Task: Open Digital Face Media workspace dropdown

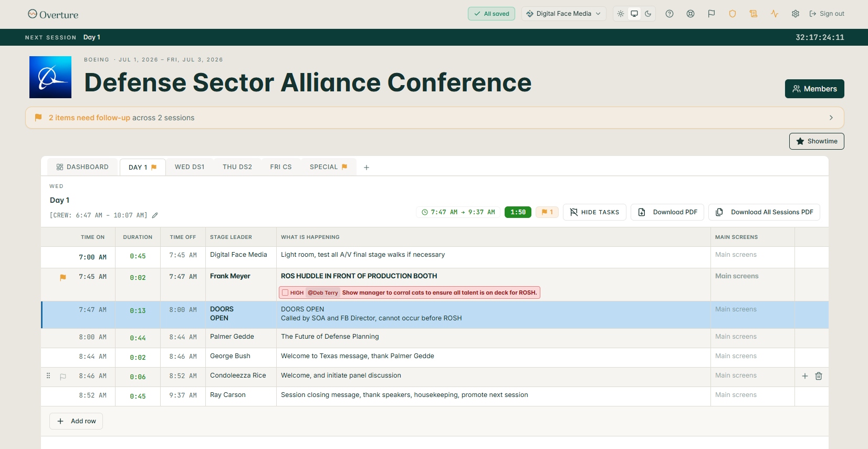Action: [x=564, y=14]
